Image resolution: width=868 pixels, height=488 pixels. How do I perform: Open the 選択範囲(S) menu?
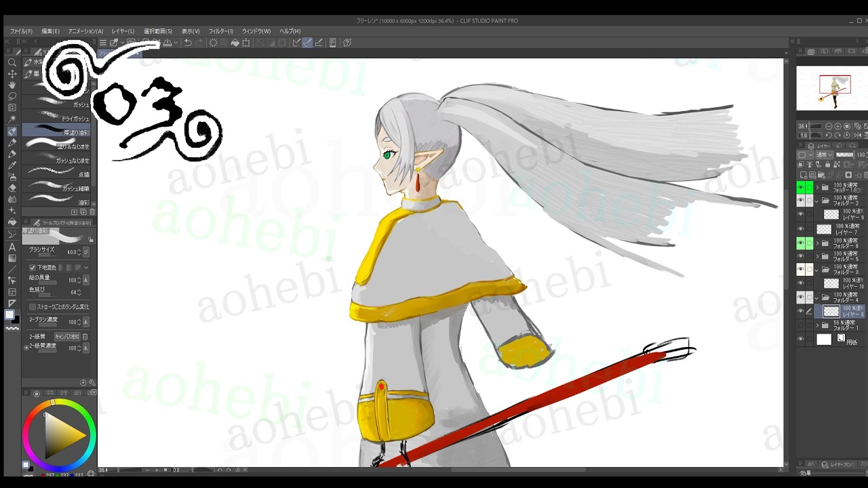[x=158, y=31]
